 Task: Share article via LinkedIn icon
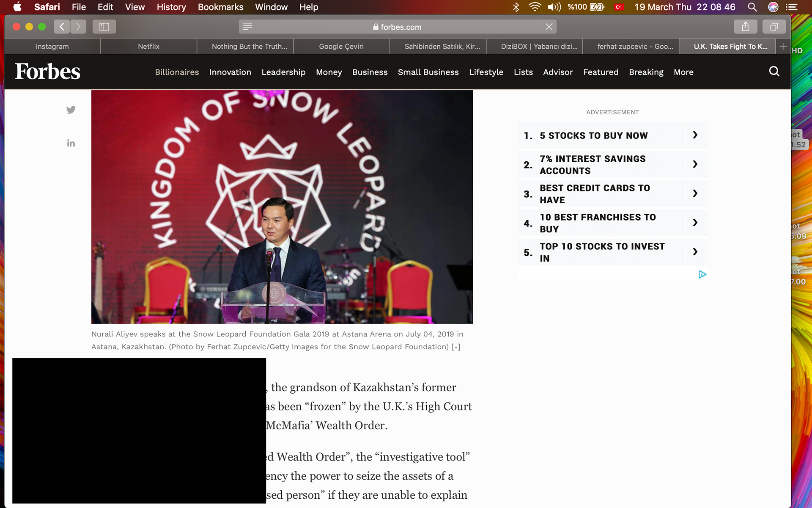point(71,144)
